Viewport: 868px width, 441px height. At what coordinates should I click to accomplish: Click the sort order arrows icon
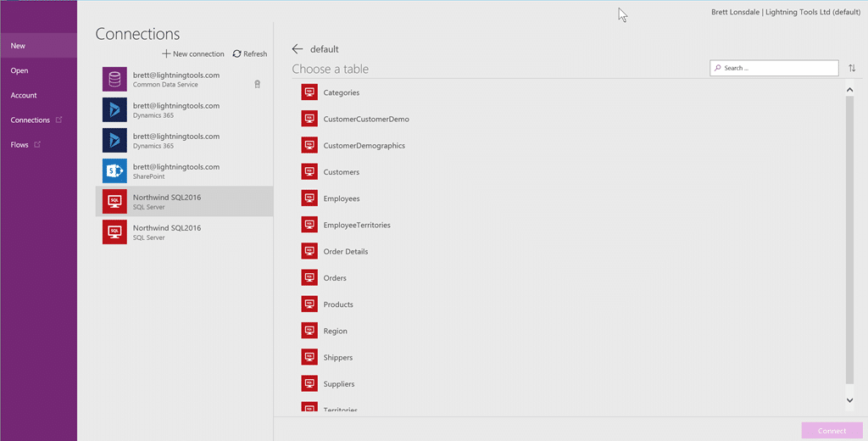point(852,68)
